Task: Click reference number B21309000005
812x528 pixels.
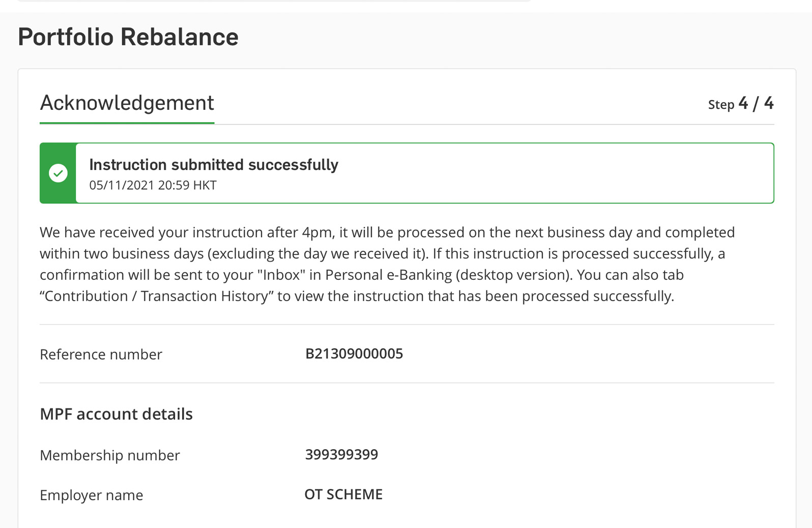Action: (354, 354)
